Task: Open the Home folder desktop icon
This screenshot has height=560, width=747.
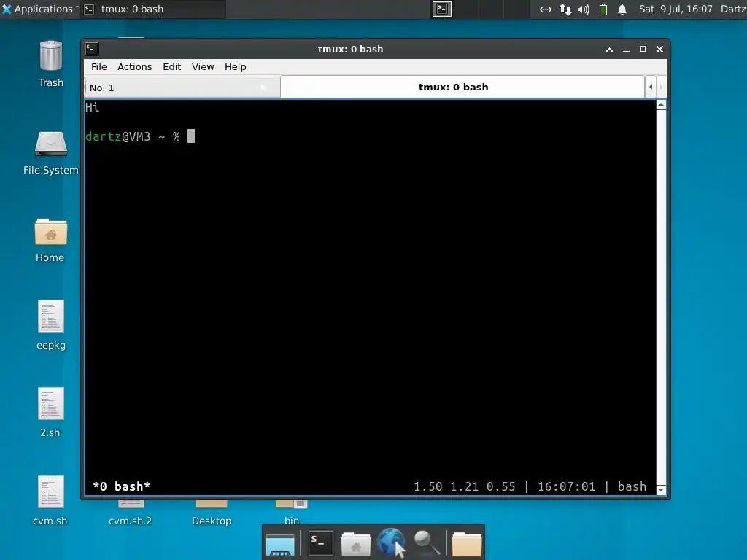Action: pos(50,232)
